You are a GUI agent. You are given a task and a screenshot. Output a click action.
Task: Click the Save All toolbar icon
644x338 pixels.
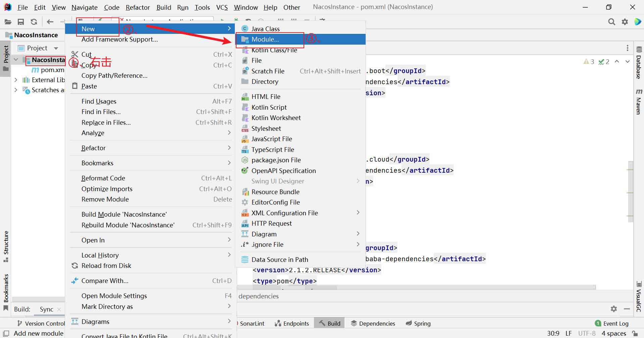point(21,22)
